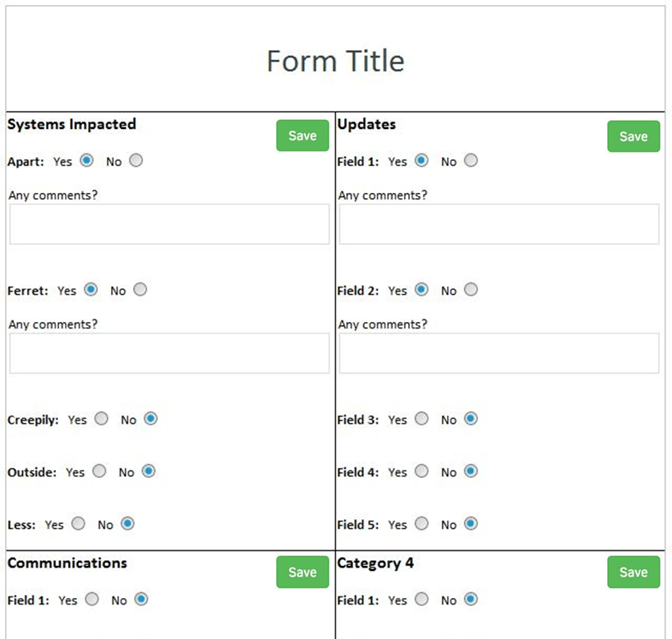Choose "Yes" for Creepily

[x=101, y=418]
